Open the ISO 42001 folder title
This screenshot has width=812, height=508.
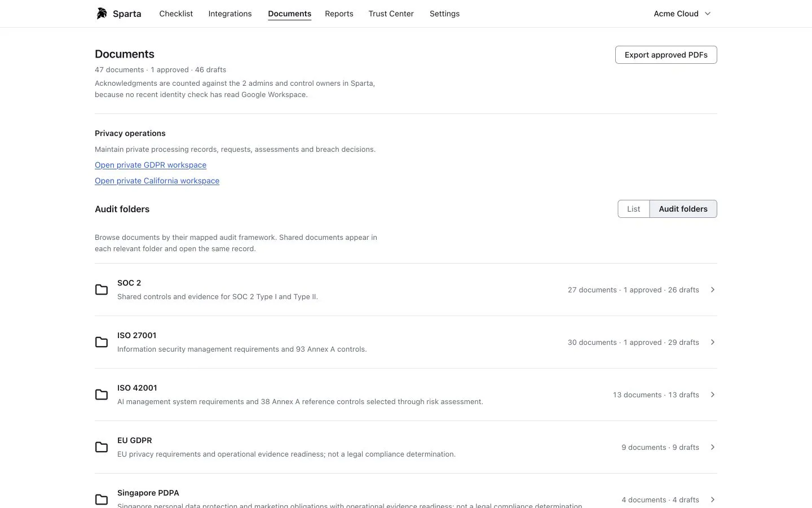(137, 388)
